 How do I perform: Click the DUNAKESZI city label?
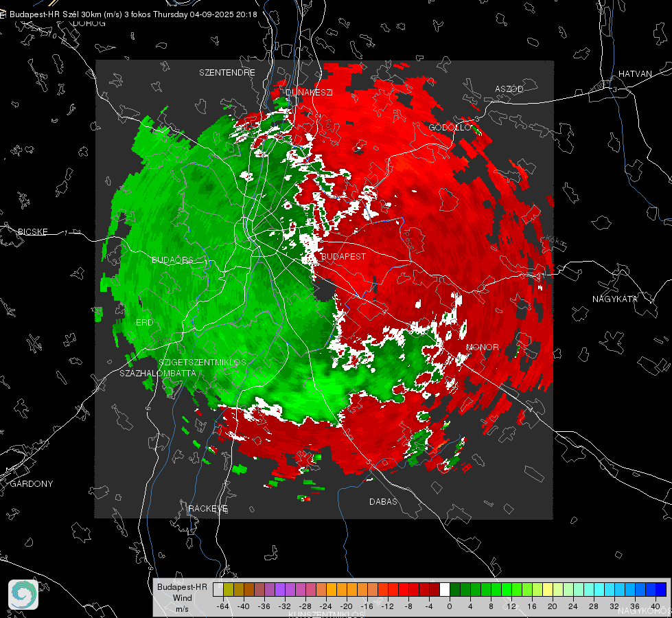309,92
